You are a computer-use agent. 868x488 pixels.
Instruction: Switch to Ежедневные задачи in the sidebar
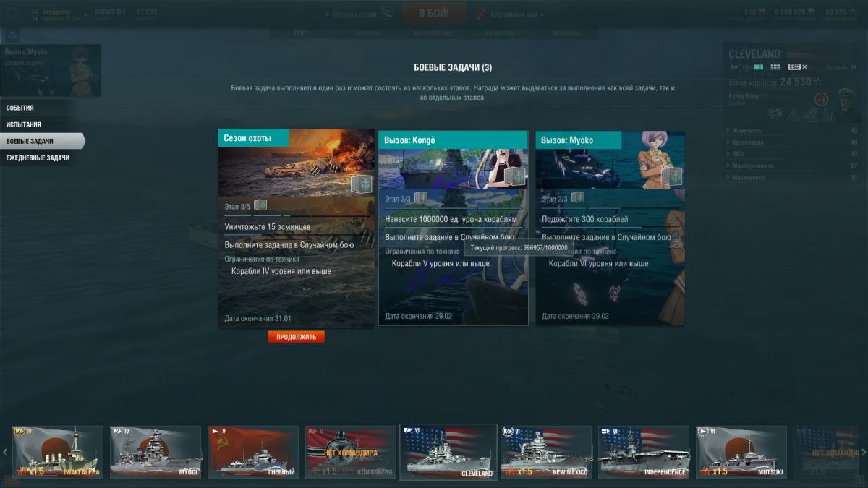[x=38, y=158]
